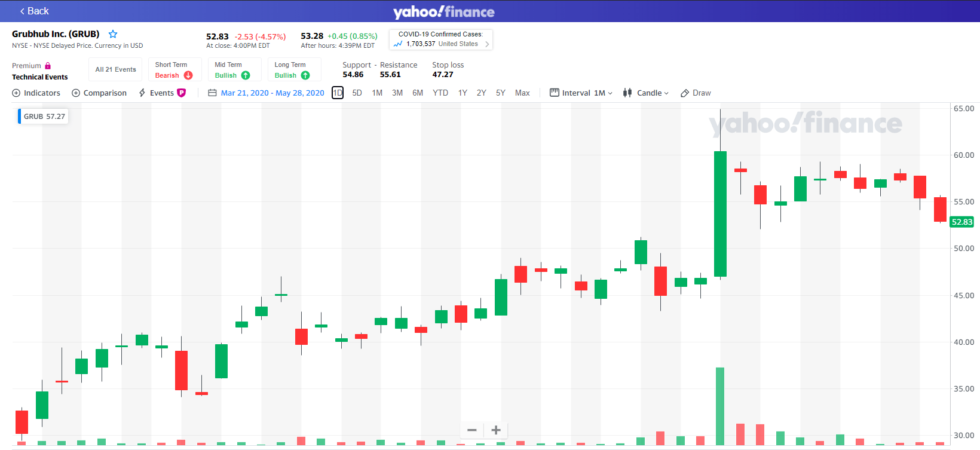The height and width of the screenshot is (450, 980).
Task: Expand COVID-19 card chevron arrow
Action: click(x=487, y=44)
